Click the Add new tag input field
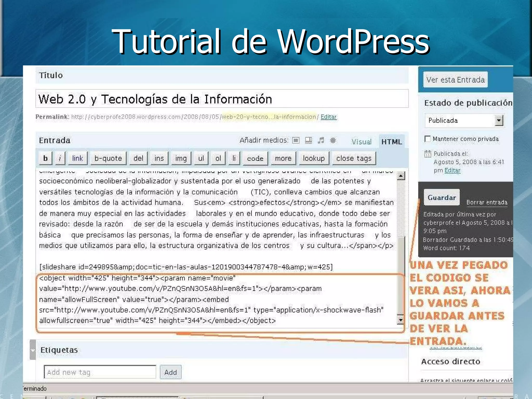 coord(100,372)
